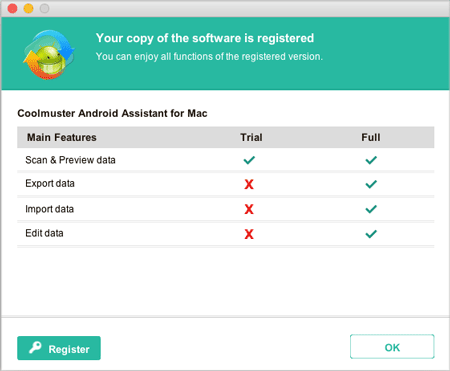Click the red X in Import data row
The image size is (450, 371).
(249, 209)
